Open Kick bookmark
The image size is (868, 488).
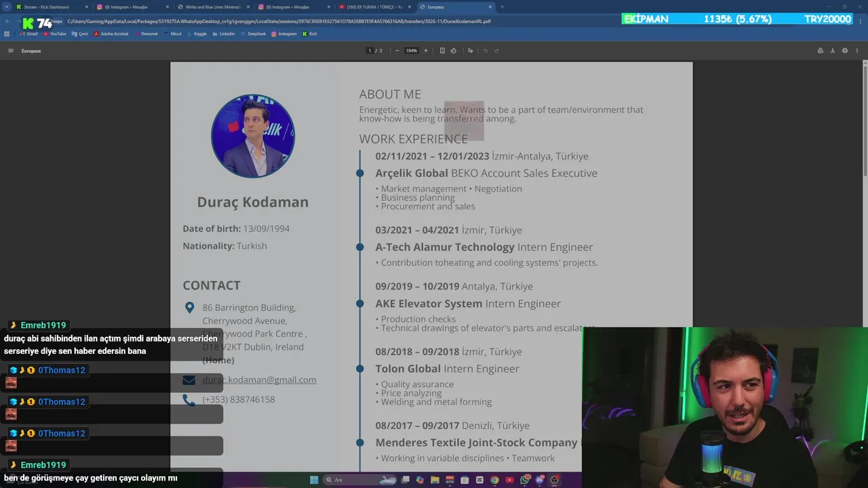(x=310, y=34)
